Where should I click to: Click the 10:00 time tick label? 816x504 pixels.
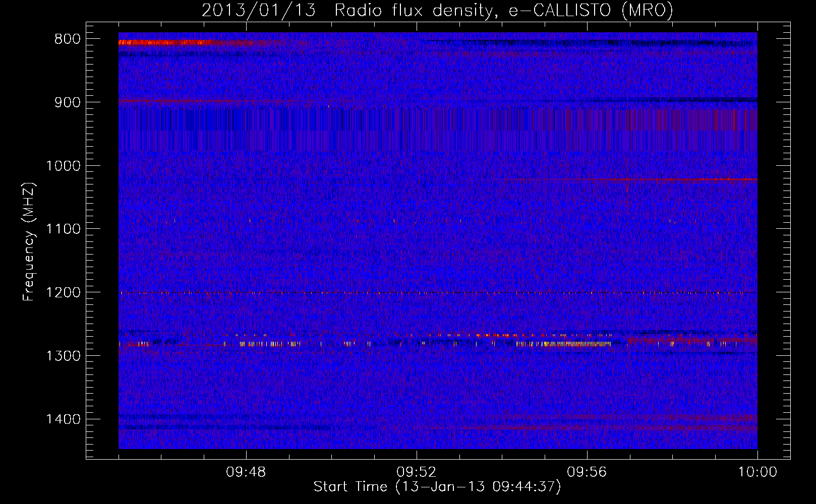tap(757, 472)
